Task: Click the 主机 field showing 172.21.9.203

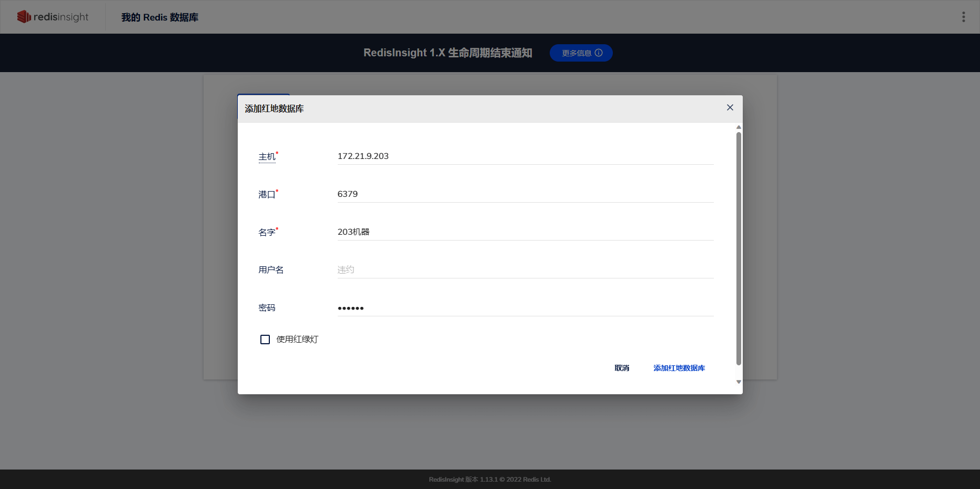Action: (524, 156)
